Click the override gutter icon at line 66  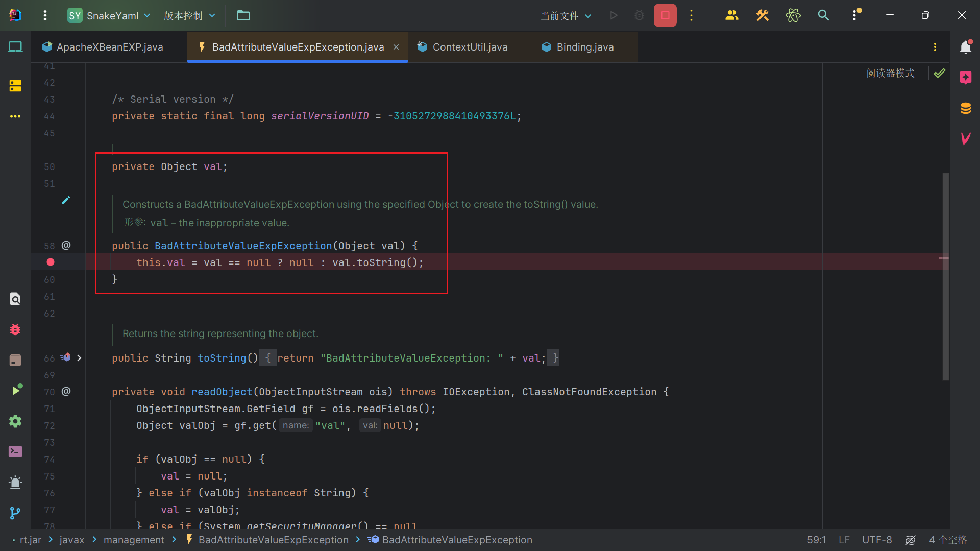coord(65,358)
